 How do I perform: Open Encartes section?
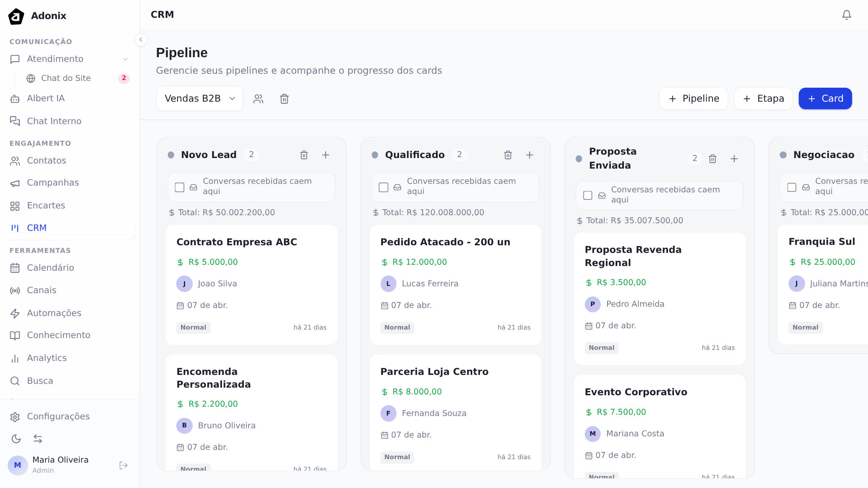click(70, 206)
